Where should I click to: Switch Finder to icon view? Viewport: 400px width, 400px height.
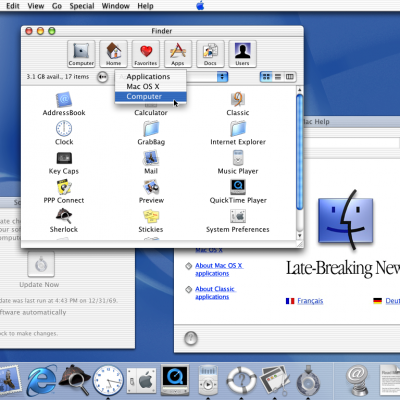pyautogui.click(x=266, y=77)
